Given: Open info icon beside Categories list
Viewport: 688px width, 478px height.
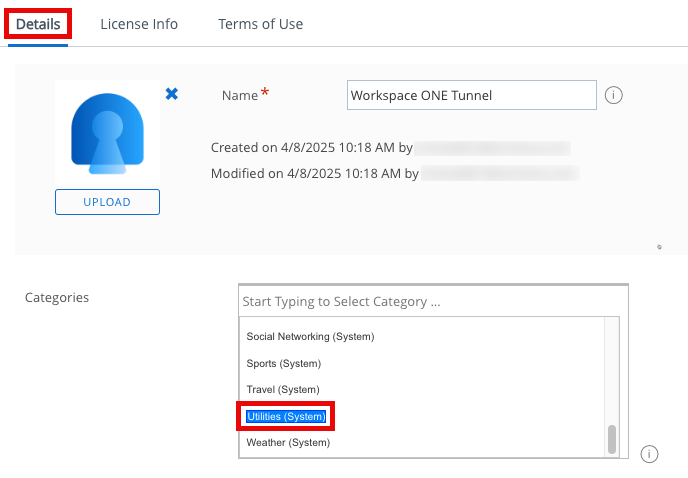Looking at the screenshot, I should click(x=649, y=454).
